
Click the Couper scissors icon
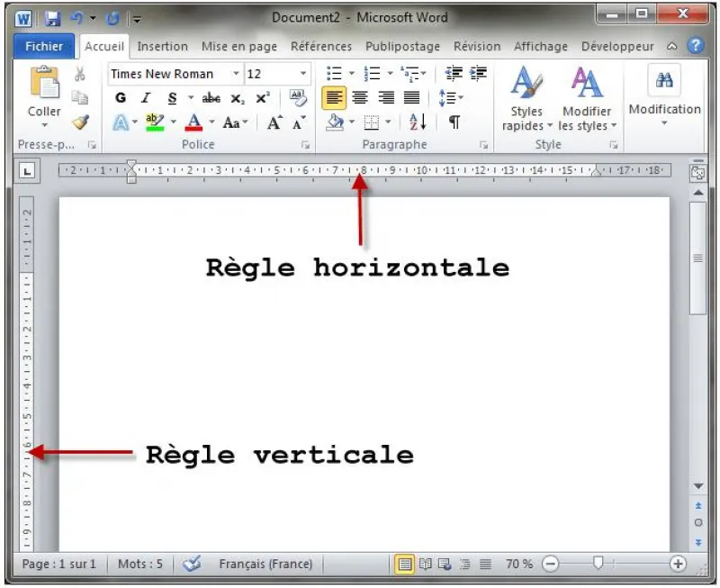coord(80,74)
